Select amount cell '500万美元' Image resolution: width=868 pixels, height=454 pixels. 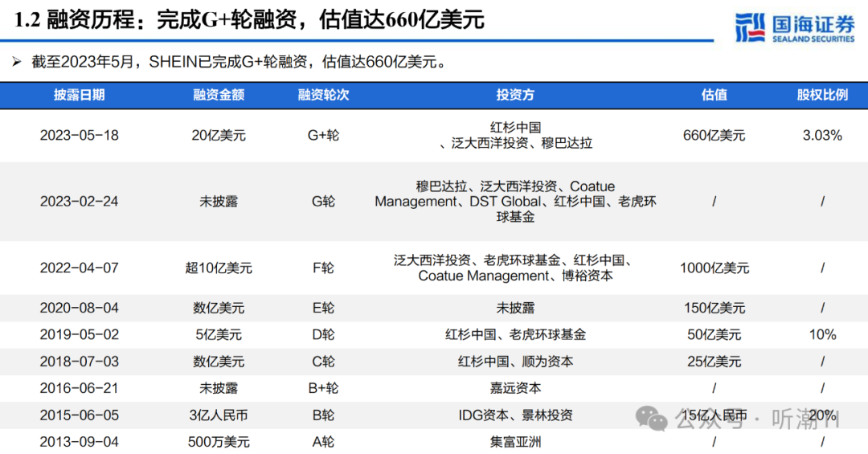(x=219, y=443)
